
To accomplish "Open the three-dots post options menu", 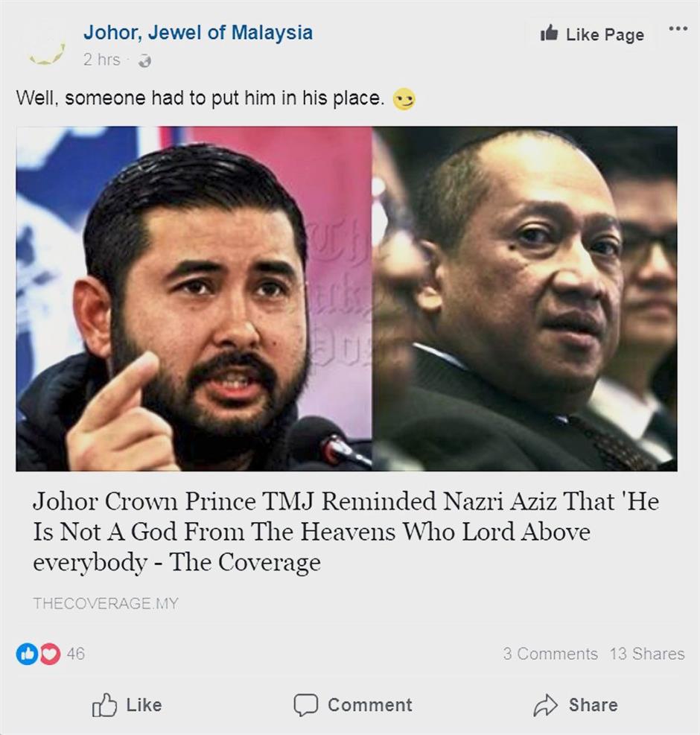I will tap(678, 28).
